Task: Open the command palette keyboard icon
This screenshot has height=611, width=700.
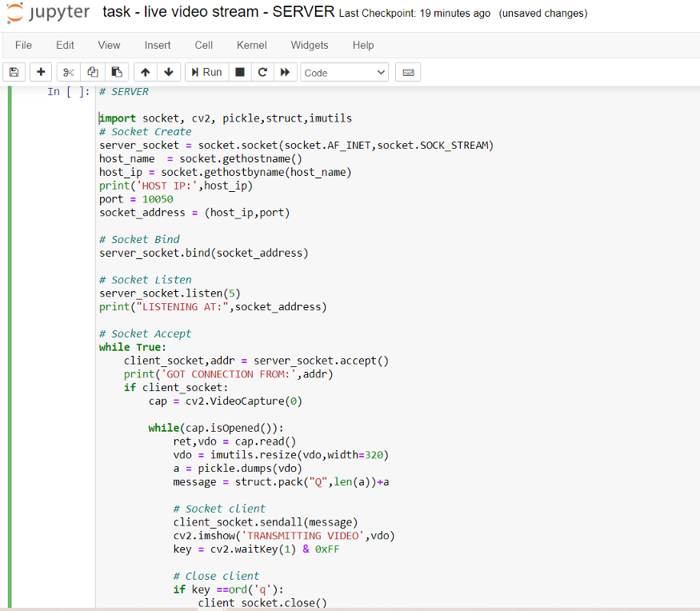Action: (x=408, y=71)
